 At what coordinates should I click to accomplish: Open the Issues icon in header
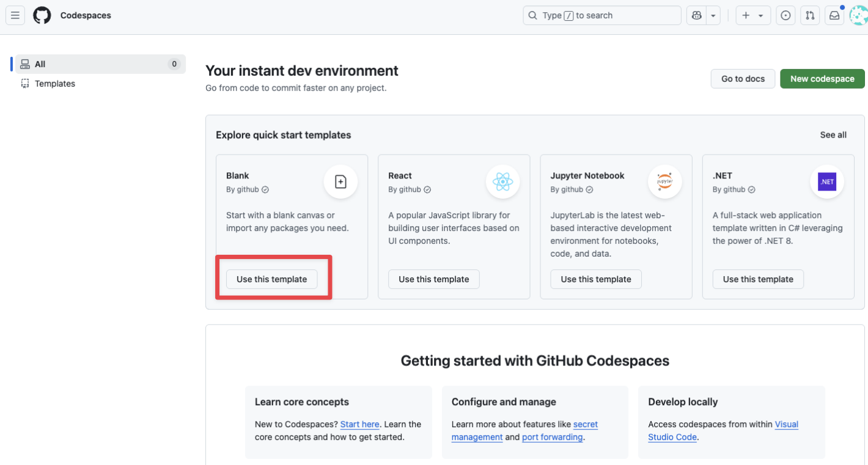tap(785, 15)
